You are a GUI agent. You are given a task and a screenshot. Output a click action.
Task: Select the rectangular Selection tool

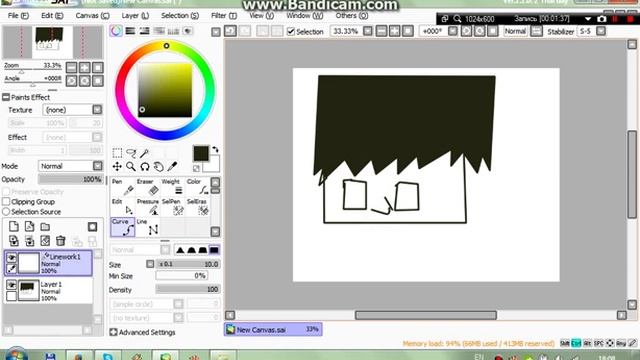click(x=117, y=153)
